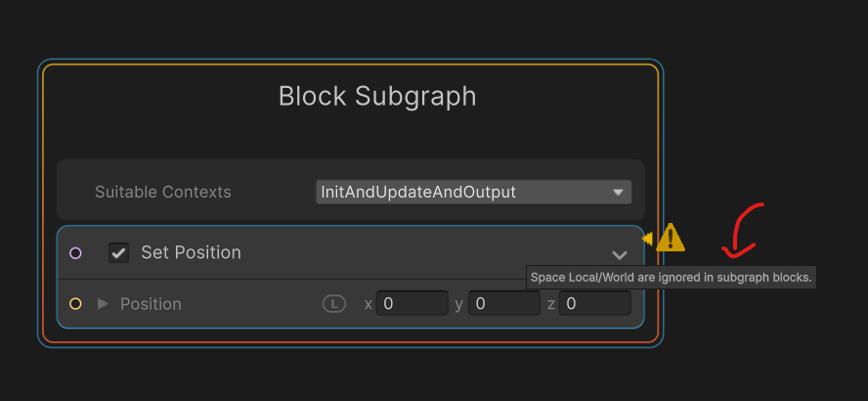The image size is (868, 401).
Task: Click the x axis label of Position
Action: 369,304
